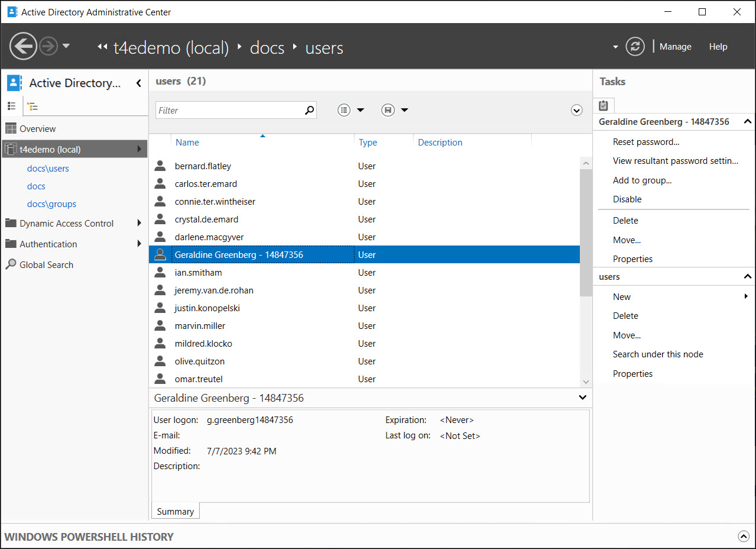Viewport: 756px width, 549px height.
Task: Click Add to group task
Action: coord(642,180)
